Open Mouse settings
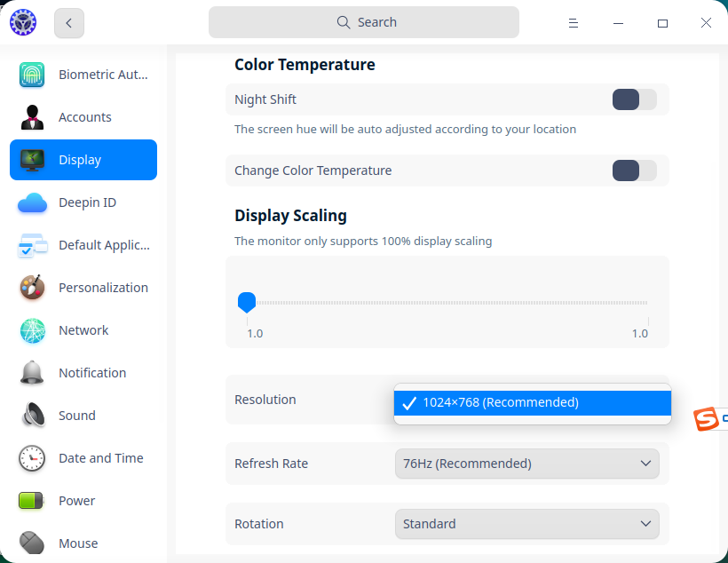The height and width of the screenshot is (563, 728). pyautogui.click(x=83, y=543)
